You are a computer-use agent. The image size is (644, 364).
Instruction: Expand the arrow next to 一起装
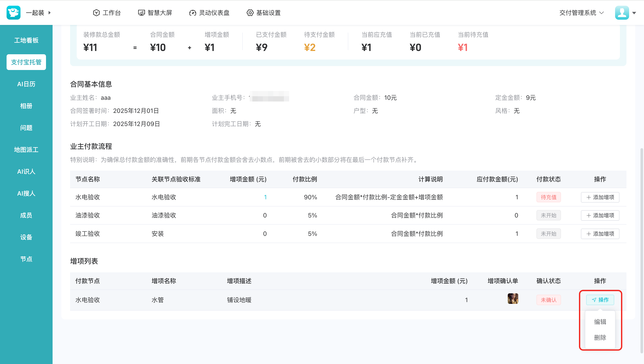point(50,12)
